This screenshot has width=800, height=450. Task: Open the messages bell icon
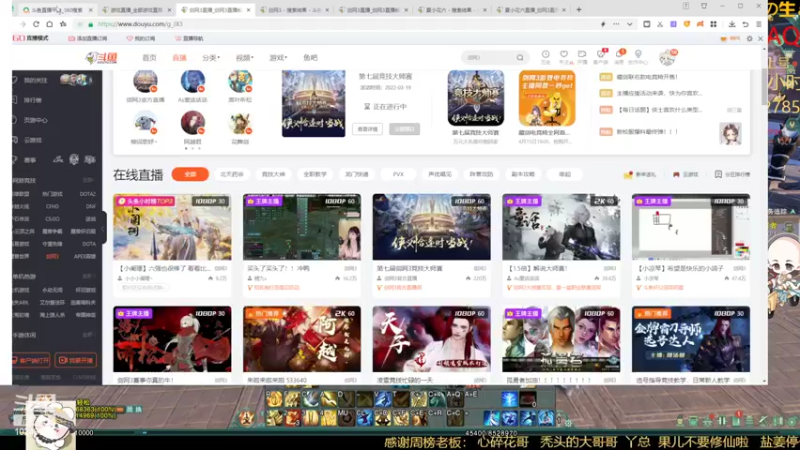(619, 56)
